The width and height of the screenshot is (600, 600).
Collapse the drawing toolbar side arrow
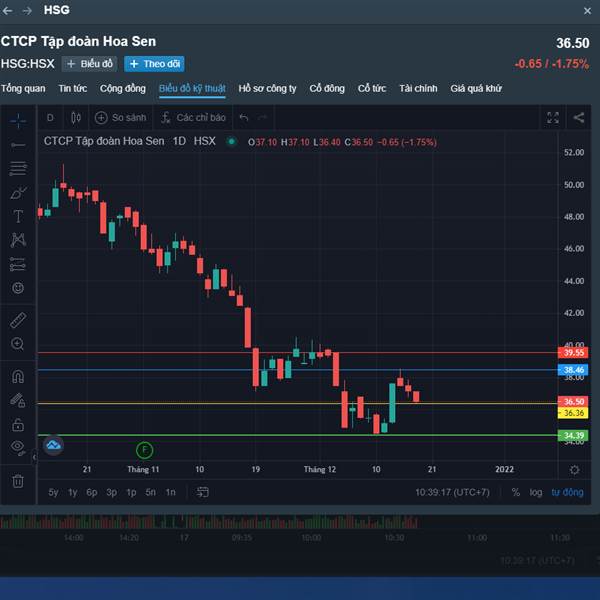point(34,457)
